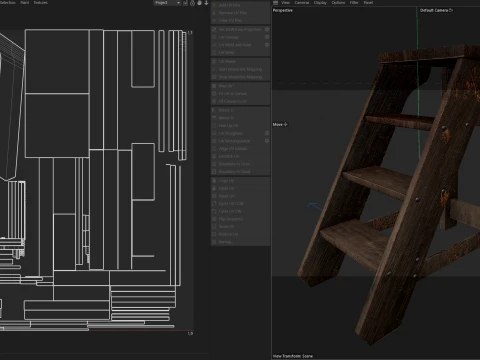
Task: Open the viewport Display menu
Action: tap(320, 3)
